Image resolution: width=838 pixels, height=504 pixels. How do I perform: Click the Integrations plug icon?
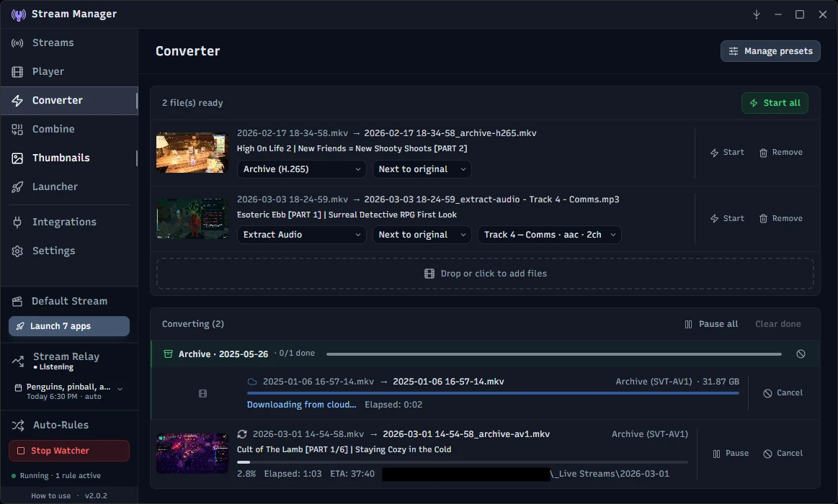[17, 222]
